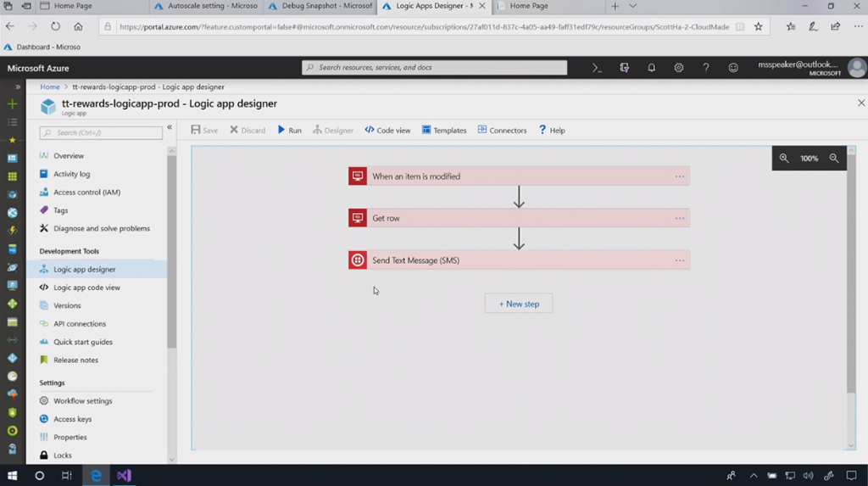The width and height of the screenshot is (868, 486).
Task: Click the browser address bar
Action: 424,26
